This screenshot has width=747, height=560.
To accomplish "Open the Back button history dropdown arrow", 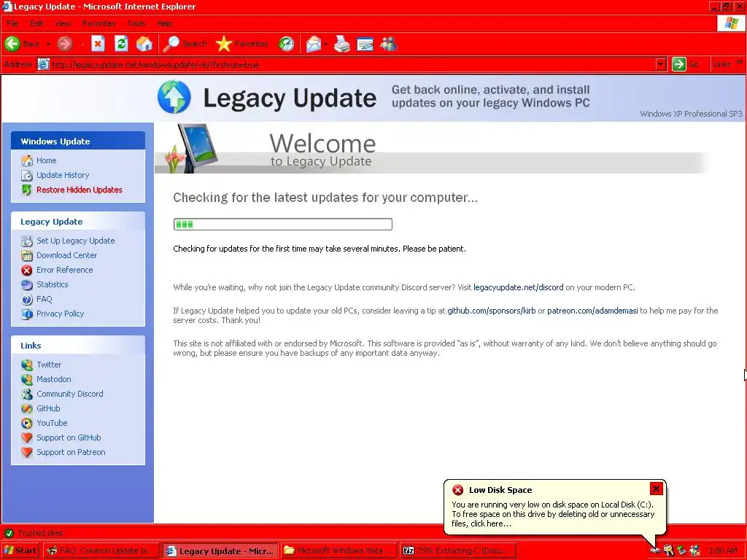I will [48, 44].
